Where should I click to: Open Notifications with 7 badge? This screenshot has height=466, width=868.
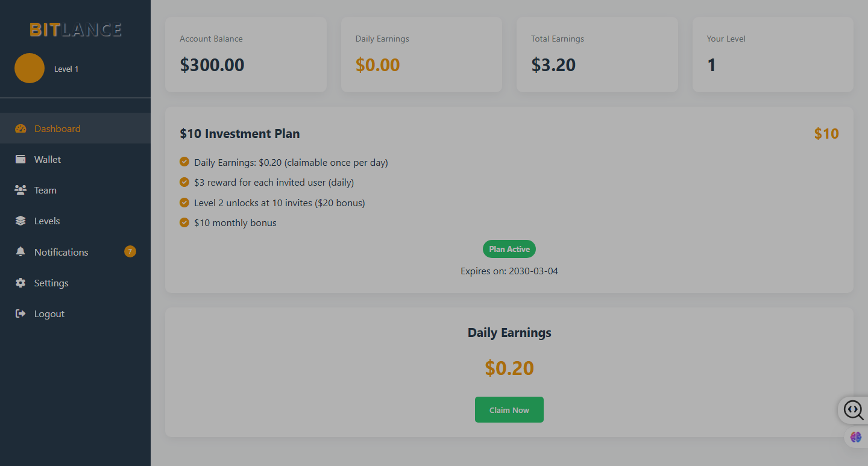tap(75, 252)
